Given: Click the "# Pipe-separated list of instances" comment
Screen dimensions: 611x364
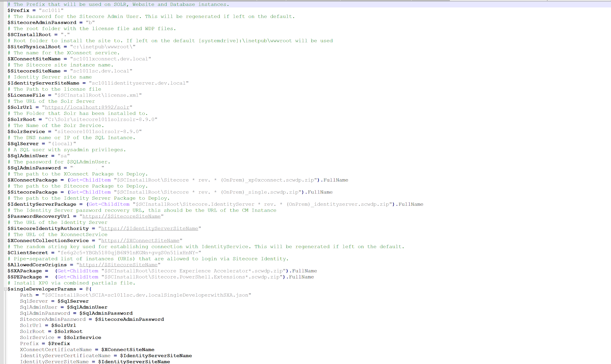Looking at the screenshot, I should [148, 259].
